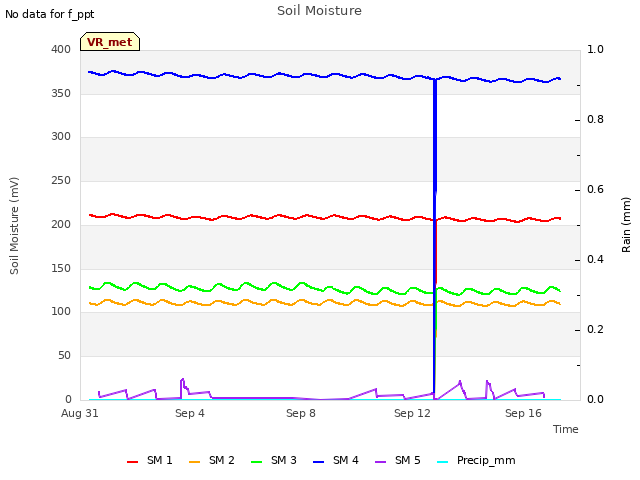Click the 'No data for f_ppt' message
Image resolution: width=640 pixels, height=480 pixels.
pos(50,14)
